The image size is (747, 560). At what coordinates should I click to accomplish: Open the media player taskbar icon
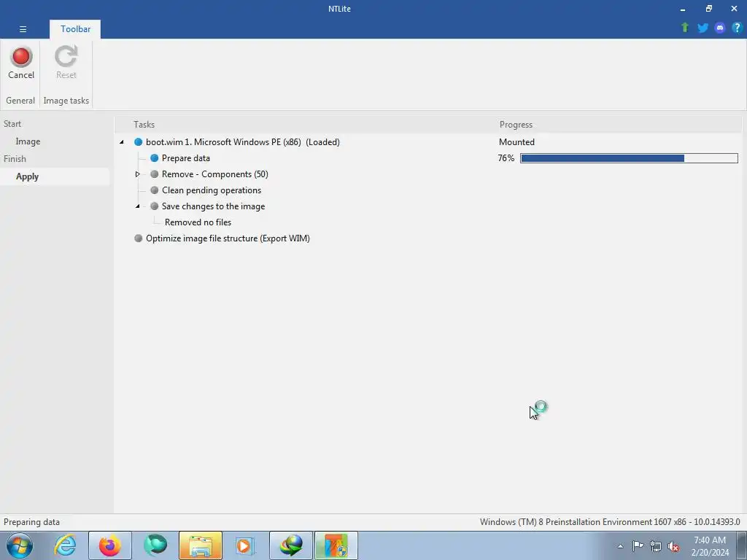click(x=245, y=545)
